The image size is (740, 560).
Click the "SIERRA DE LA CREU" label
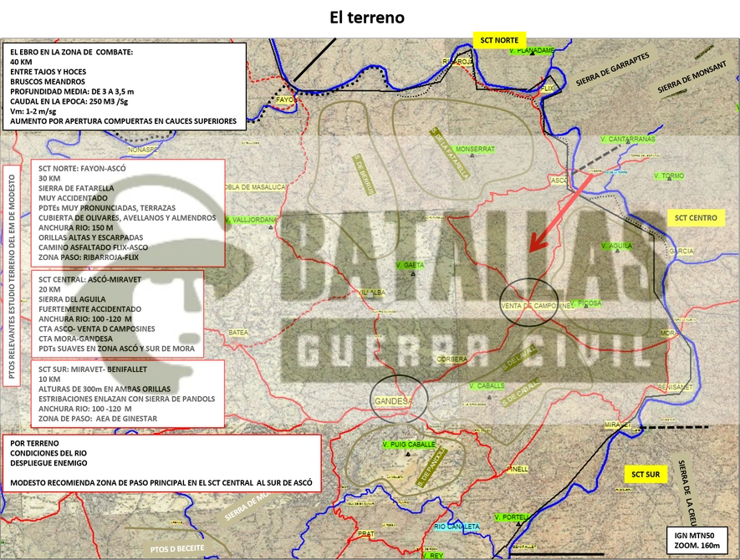[x=687, y=493]
